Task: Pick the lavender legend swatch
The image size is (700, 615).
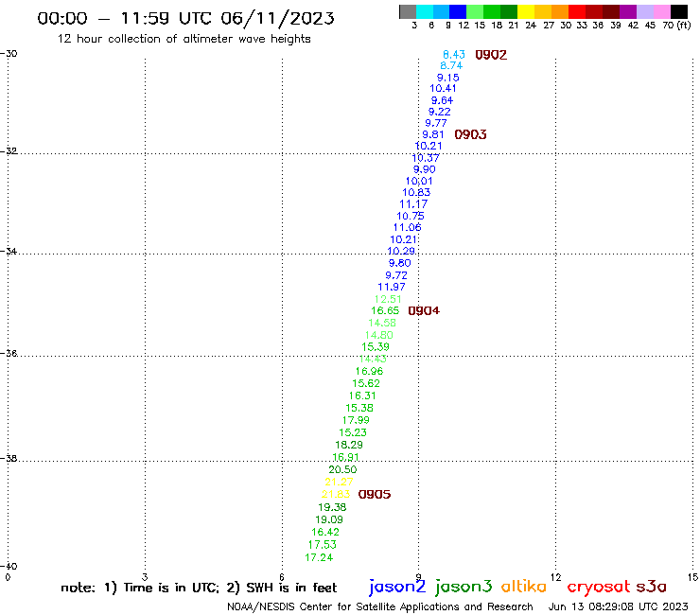Action: 644,11
